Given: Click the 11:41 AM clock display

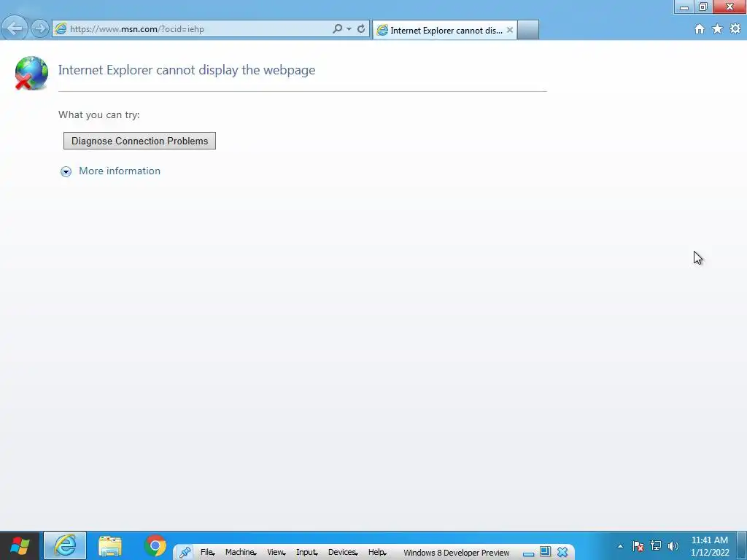Looking at the screenshot, I should coord(709,540).
